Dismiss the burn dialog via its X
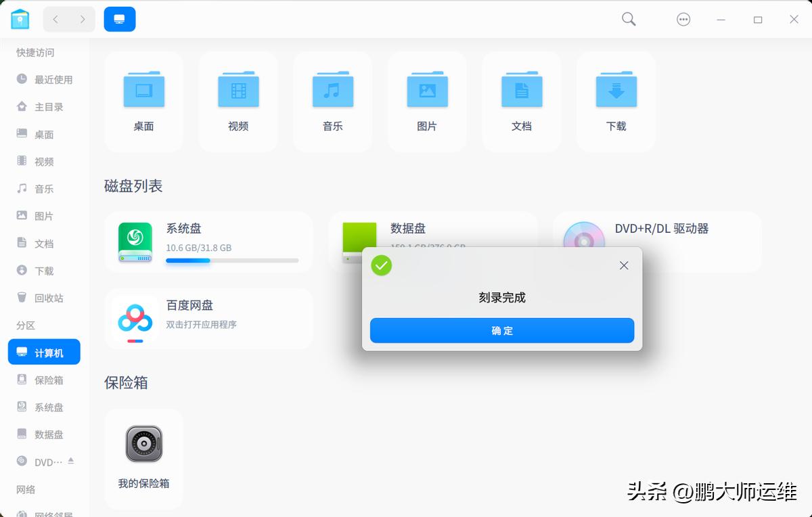 coord(623,265)
